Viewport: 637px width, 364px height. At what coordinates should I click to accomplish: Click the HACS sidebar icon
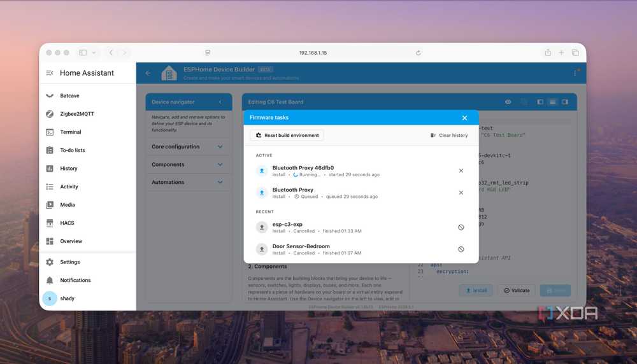point(50,223)
